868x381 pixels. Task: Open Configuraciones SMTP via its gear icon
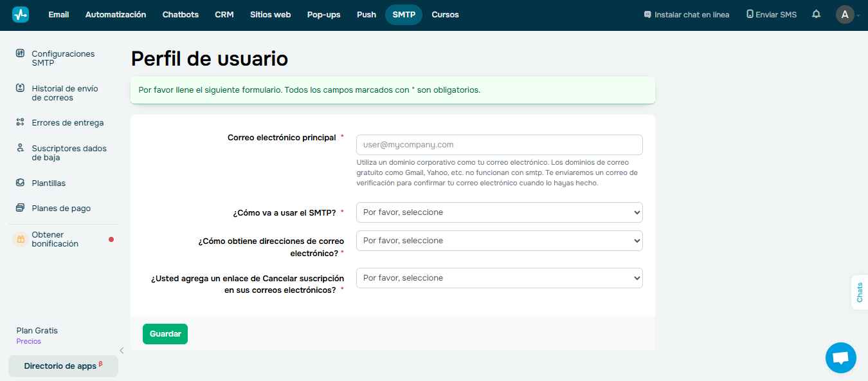tap(21, 54)
